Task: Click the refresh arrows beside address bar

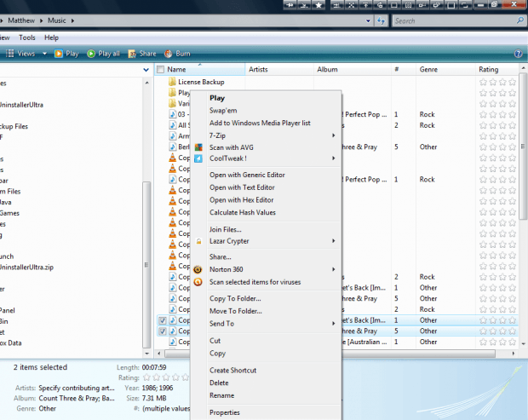Action: tap(381, 20)
